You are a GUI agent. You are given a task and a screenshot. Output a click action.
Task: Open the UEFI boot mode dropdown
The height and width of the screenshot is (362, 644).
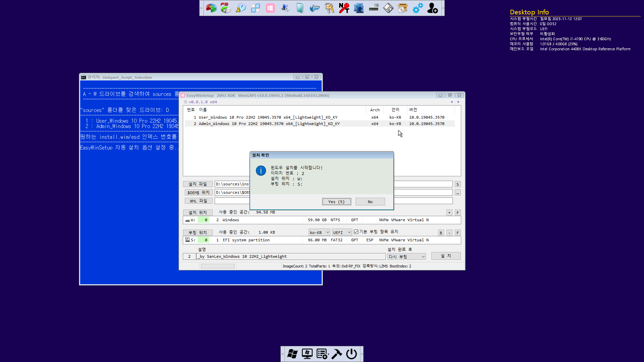point(342,232)
